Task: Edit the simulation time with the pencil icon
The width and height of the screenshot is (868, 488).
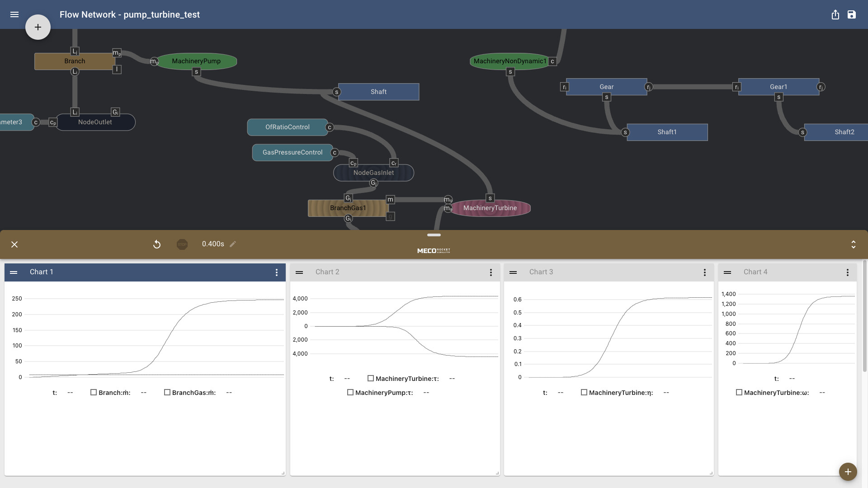Action: coord(233,244)
